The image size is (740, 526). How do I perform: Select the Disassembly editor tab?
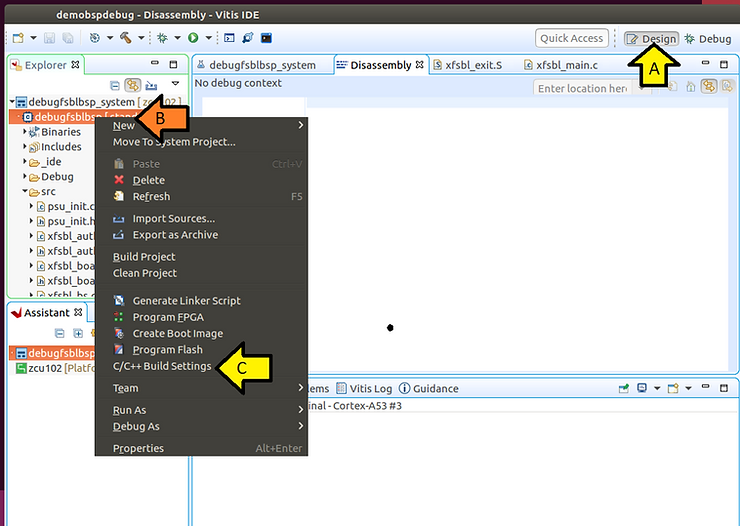coord(380,65)
